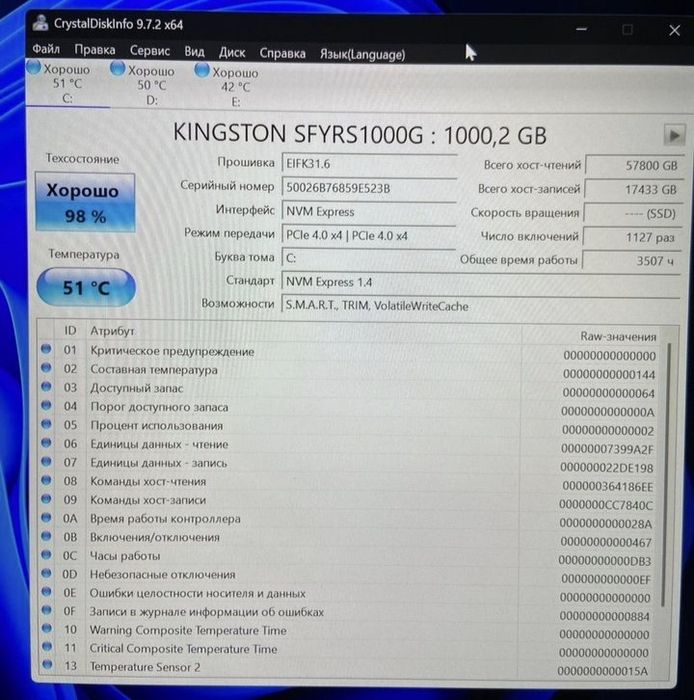Open the Файл menu

46,49
